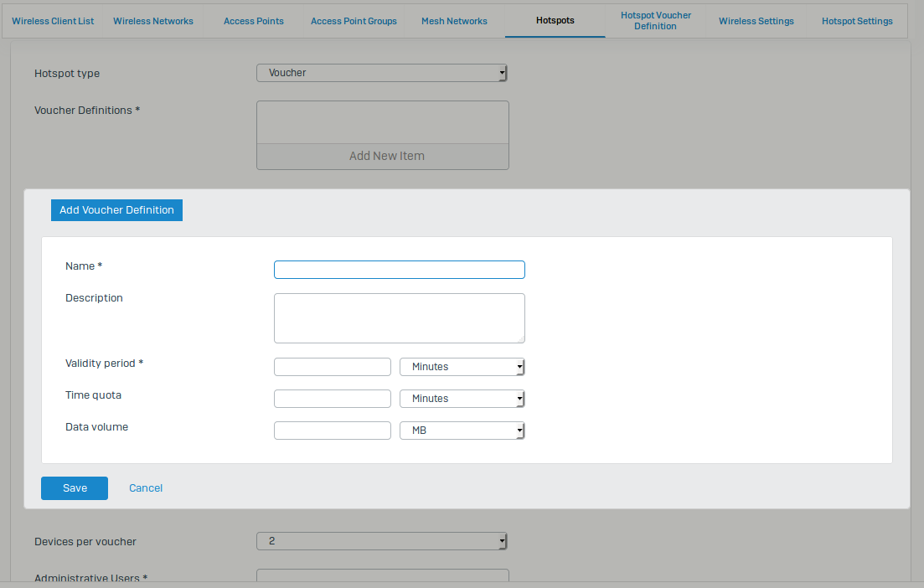Open the Hotspot Voucher Definition tab
The width and height of the screenshot is (924, 588).
[656, 21]
